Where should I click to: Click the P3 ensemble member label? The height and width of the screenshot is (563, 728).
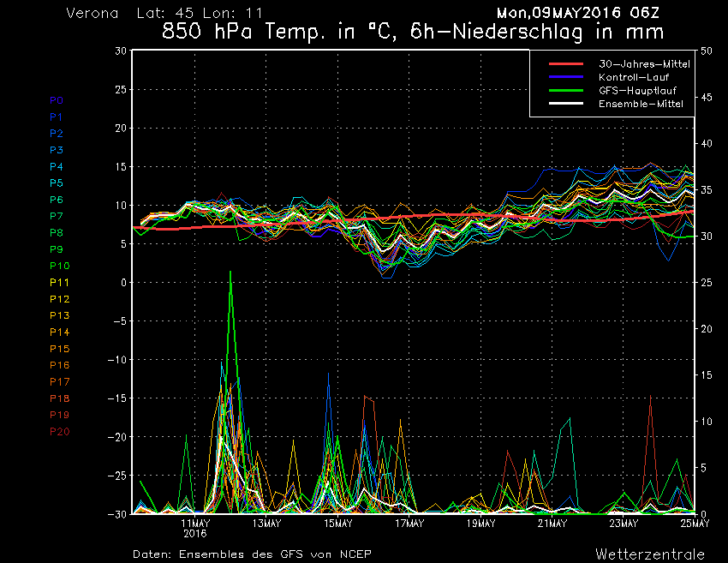point(57,150)
